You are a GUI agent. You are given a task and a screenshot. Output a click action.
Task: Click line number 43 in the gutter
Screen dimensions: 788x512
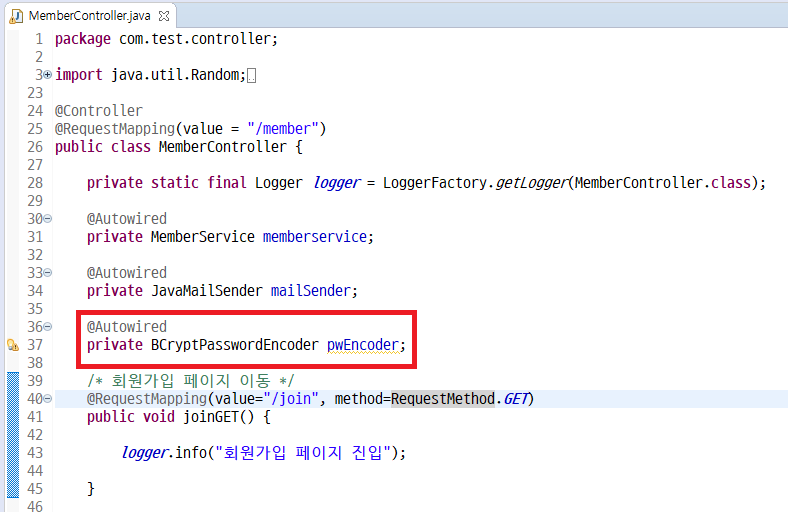tap(35, 453)
